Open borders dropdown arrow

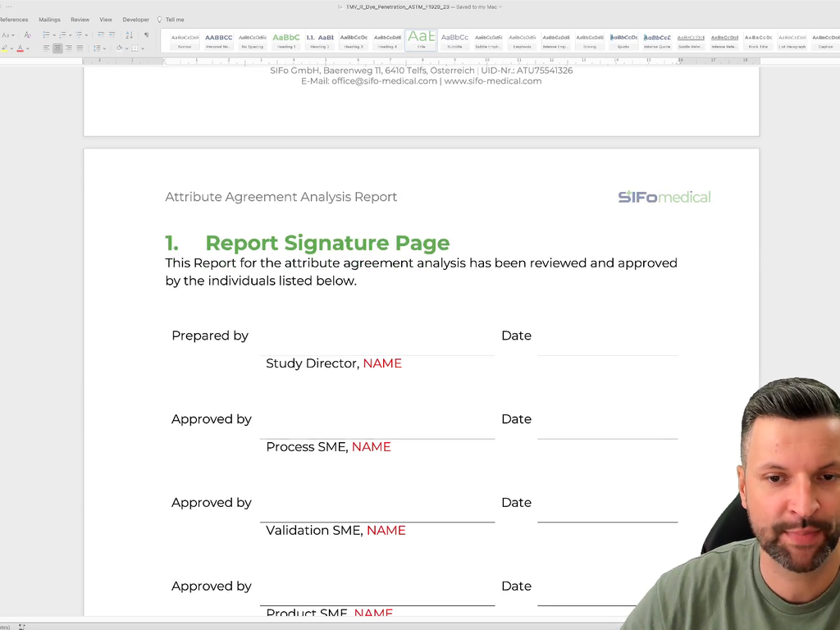point(143,48)
